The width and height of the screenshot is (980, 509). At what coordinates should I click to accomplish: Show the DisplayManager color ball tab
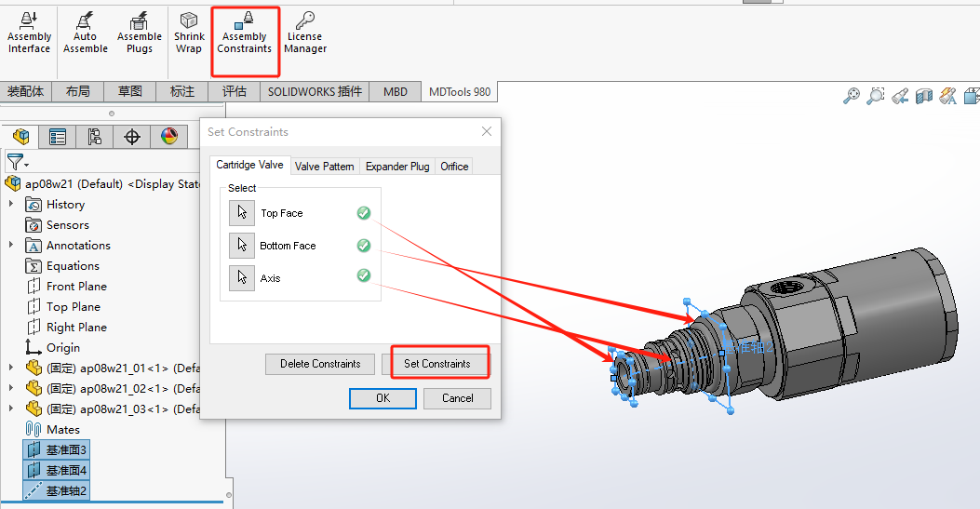pos(168,136)
